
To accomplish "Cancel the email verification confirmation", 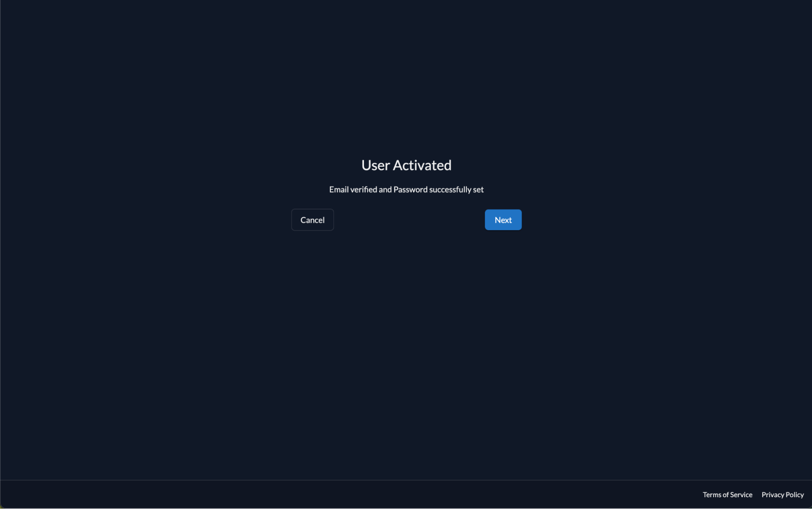I will (x=312, y=220).
